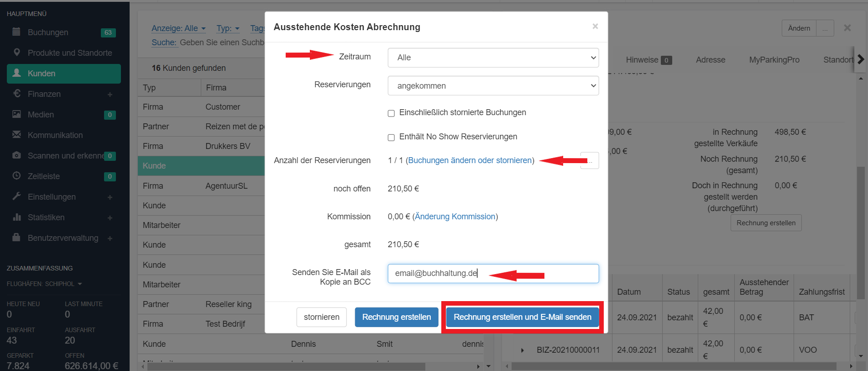Click the Kommunikation envelope icon

[x=16, y=135]
